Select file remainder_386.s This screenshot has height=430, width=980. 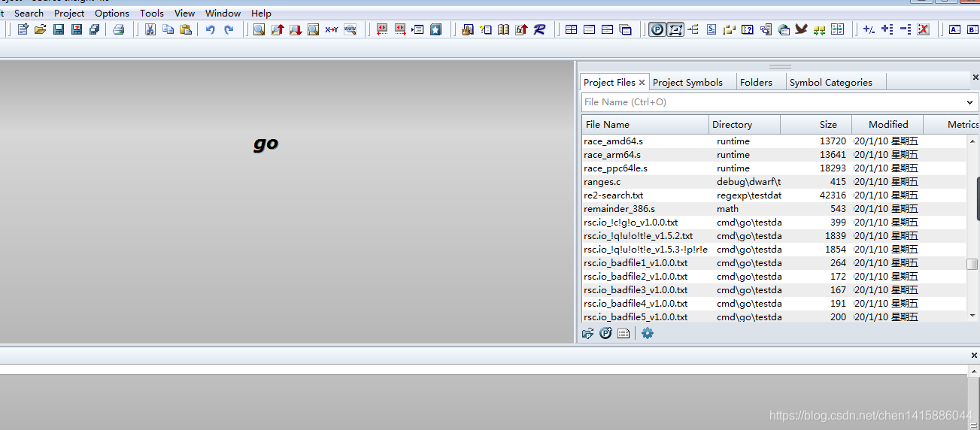coord(773,209)
